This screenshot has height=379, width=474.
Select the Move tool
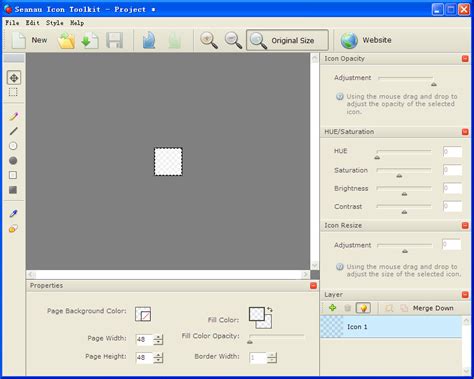[x=14, y=78]
